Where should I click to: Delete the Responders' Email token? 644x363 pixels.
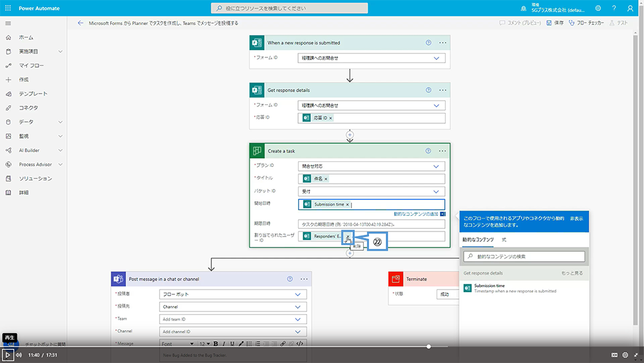point(348,237)
